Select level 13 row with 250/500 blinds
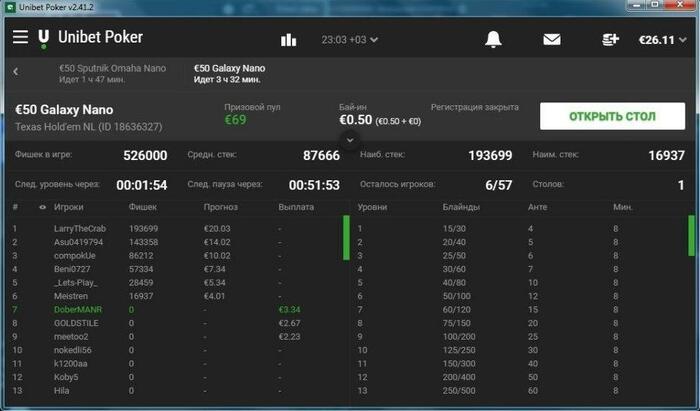 521,390
